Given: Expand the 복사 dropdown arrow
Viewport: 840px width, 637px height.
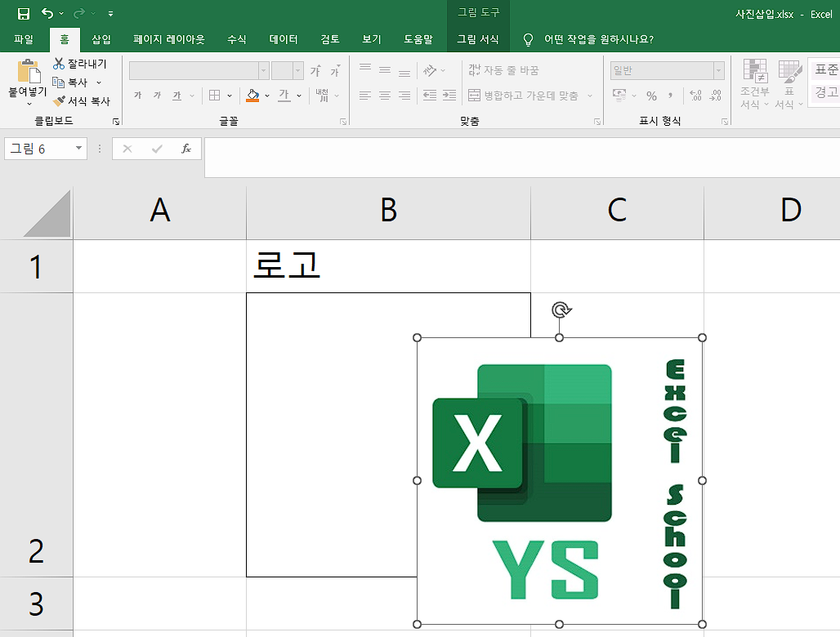Looking at the screenshot, I should (x=99, y=82).
